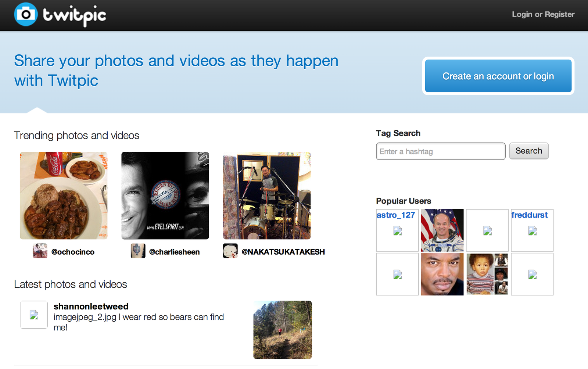Select the child collage popular user
This screenshot has height=369, width=588.
[x=487, y=274]
